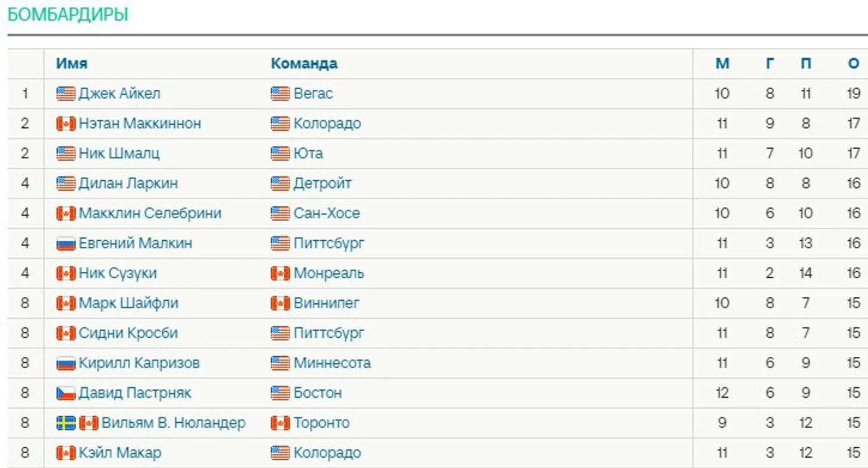Open the Бомбардиры section heading
This screenshot has width=868, height=468.
pos(68,15)
